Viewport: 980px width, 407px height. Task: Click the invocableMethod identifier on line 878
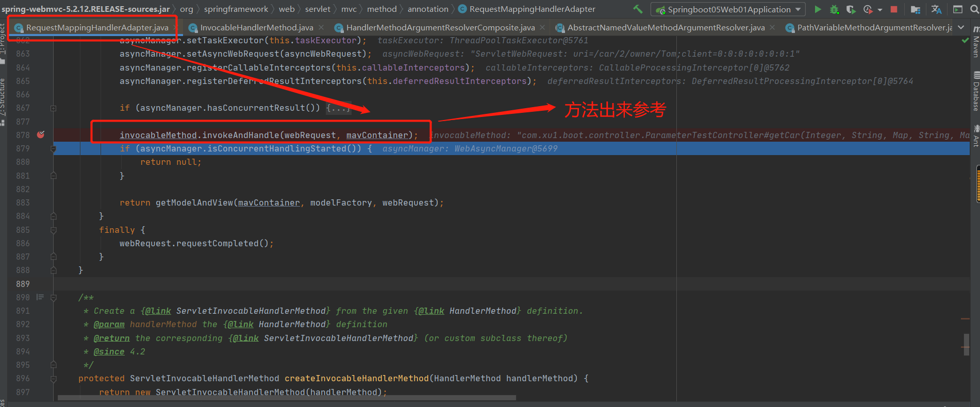tap(158, 135)
